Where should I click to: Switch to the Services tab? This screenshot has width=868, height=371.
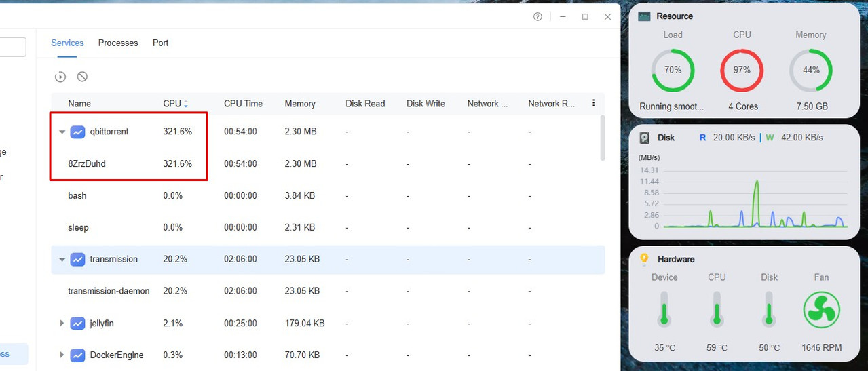pyautogui.click(x=67, y=43)
